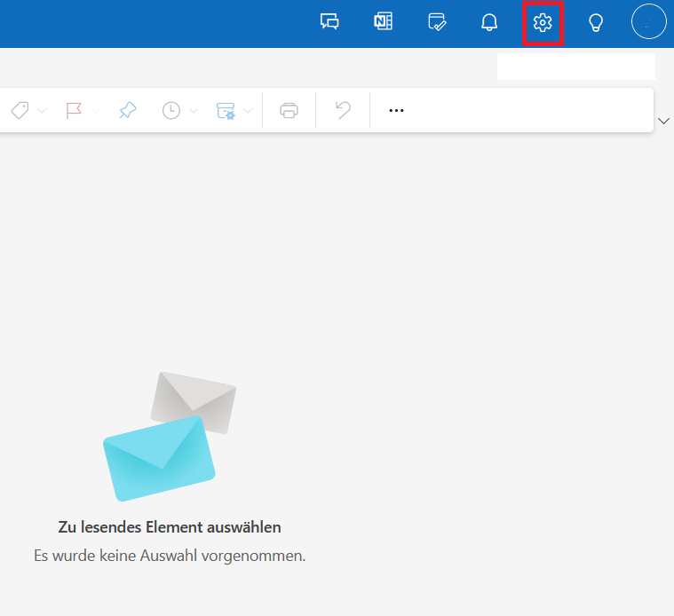This screenshot has width=674, height=616.
Task: Print using the printer icon
Action: coord(289,110)
